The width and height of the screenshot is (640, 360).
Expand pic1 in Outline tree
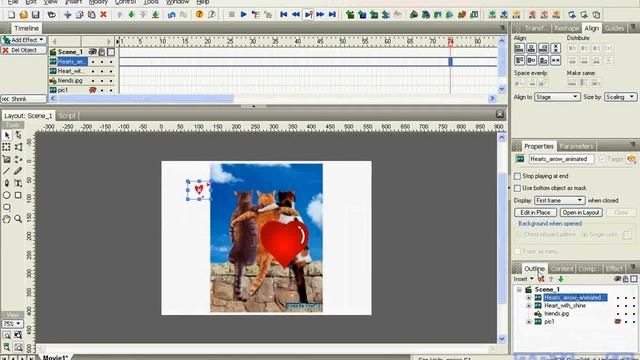pos(529,322)
